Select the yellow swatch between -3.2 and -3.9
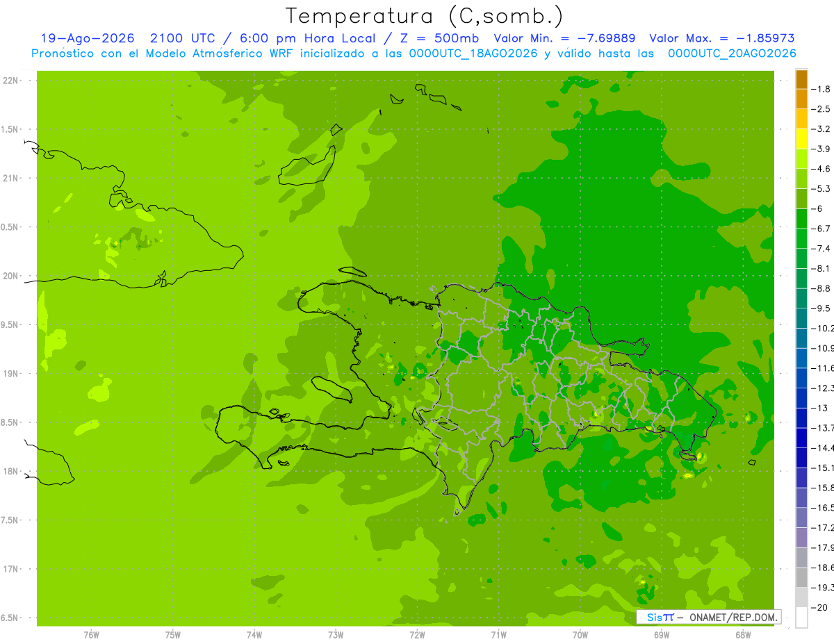Screen dimensions: 834x644 click(801, 139)
